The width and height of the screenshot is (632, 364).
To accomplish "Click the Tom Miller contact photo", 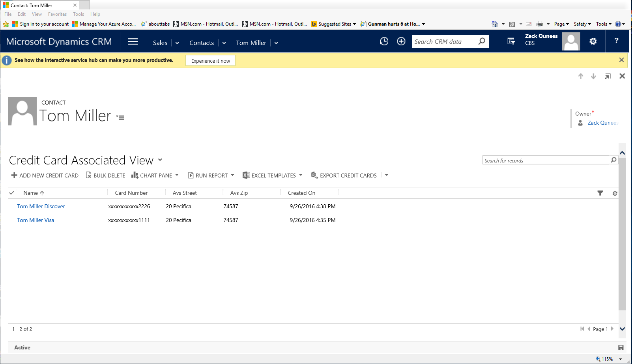I will click(22, 111).
